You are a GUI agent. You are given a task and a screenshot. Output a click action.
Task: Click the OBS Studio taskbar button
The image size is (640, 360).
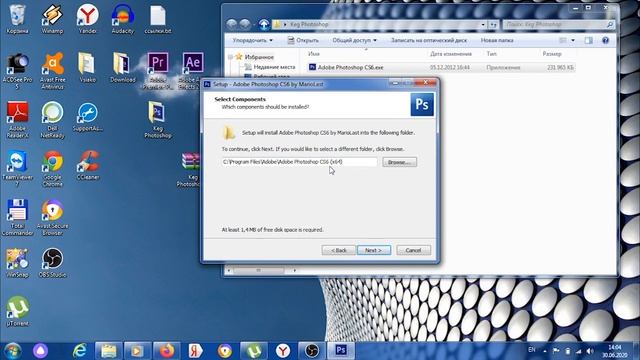tap(312, 351)
